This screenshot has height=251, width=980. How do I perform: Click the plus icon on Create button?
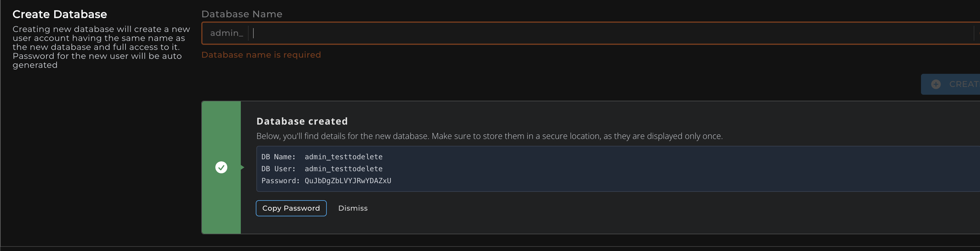[x=936, y=84]
